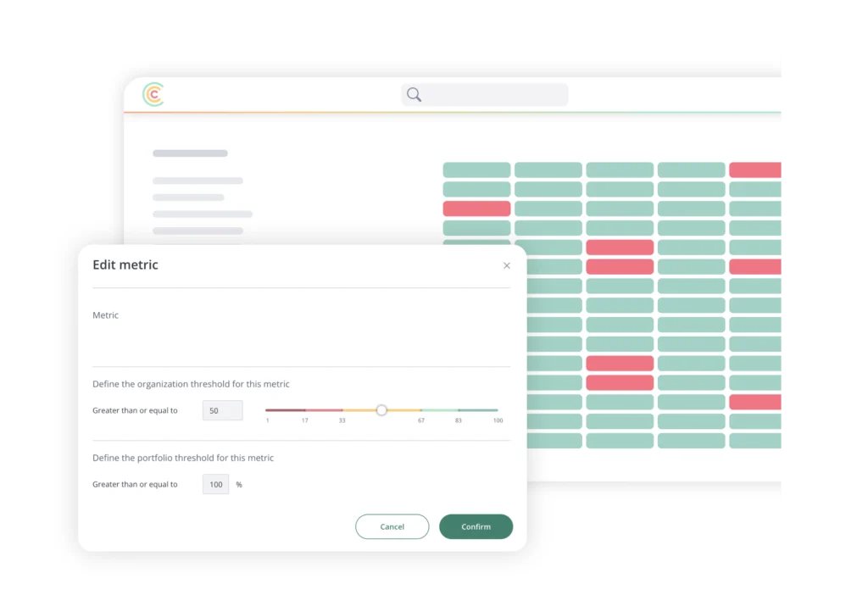
Task: Click the Edit metric dialog title
Action: (125, 265)
